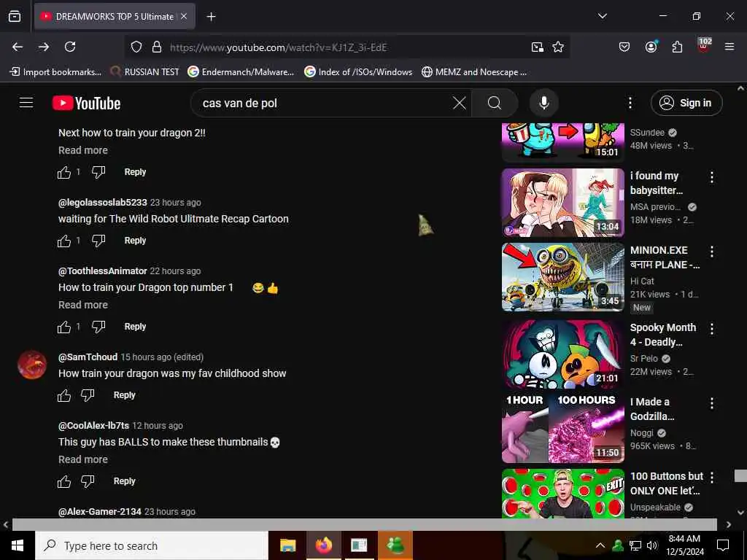Image resolution: width=747 pixels, height=560 pixels.
Task: Open a new tab with plus button
Action: [211, 17]
